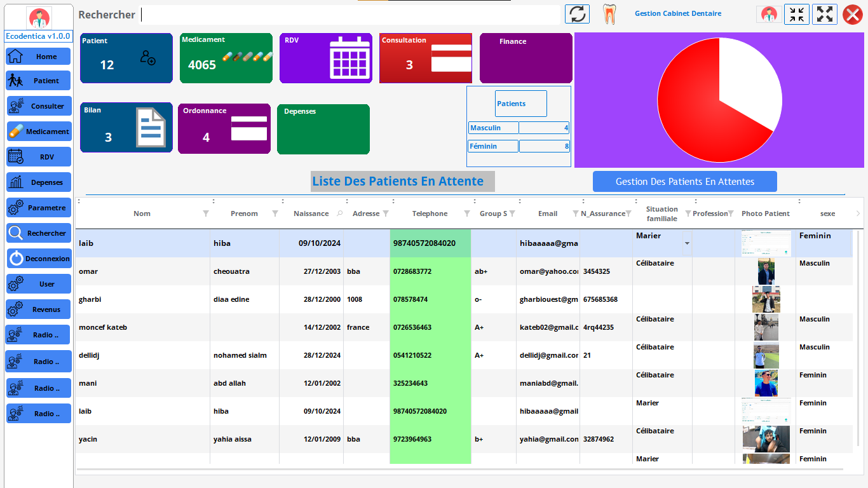868x488 pixels.
Task: Click the refresh icon beside the search box
Action: (x=577, y=14)
